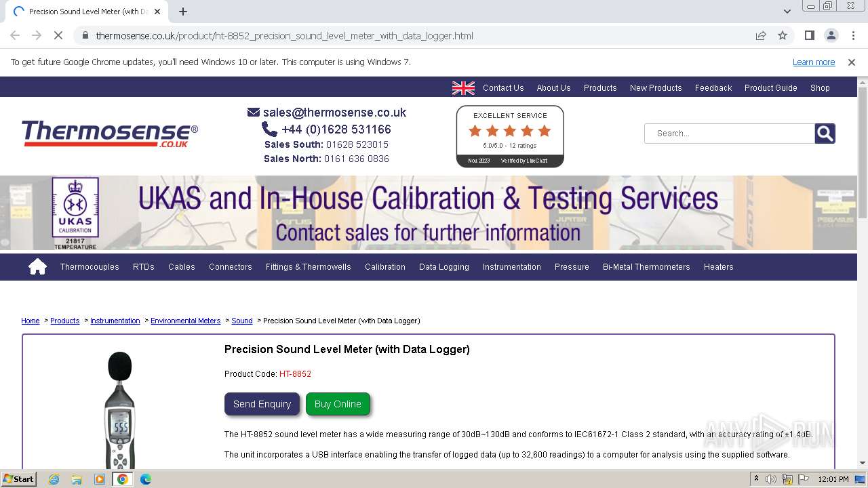868x488 pixels.
Task: Click the Windows Start button
Action: coord(19,479)
